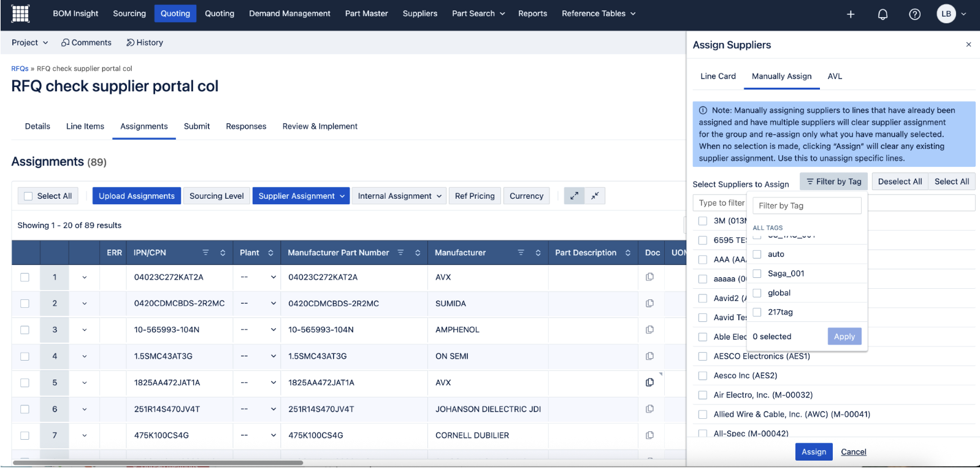Close the Assign Suppliers panel

click(968, 44)
